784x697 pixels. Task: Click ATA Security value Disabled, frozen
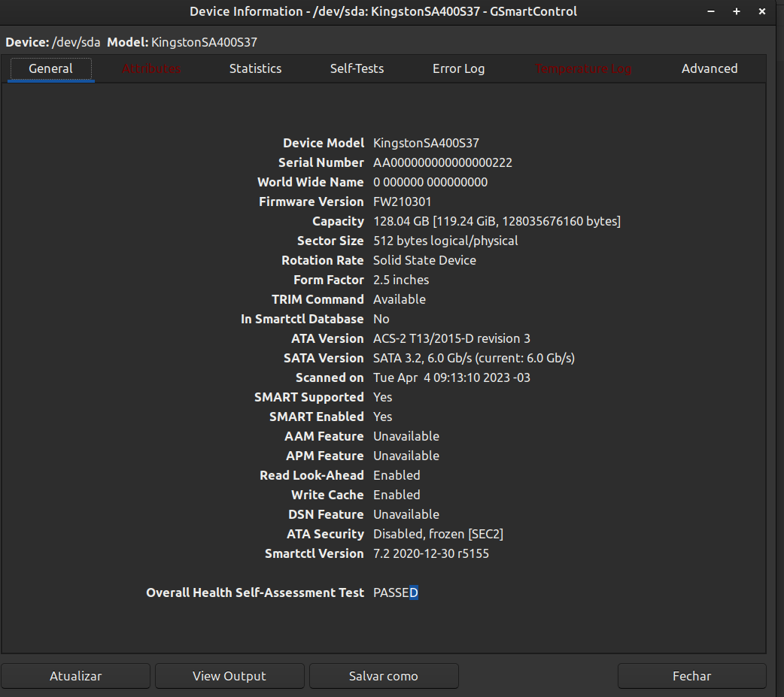[438, 534]
